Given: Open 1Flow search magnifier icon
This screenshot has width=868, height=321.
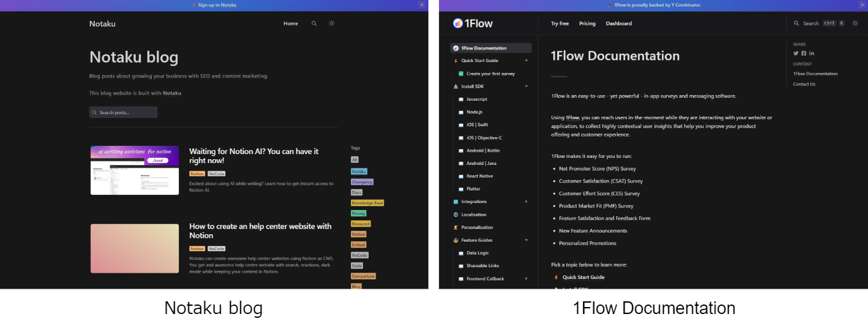Looking at the screenshot, I should pyautogui.click(x=796, y=23).
